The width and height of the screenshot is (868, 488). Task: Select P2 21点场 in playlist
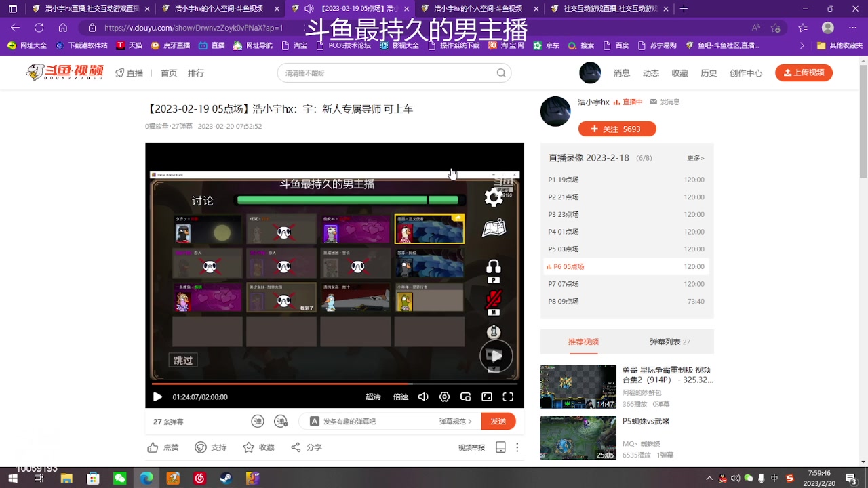pyautogui.click(x=627, y=197)
